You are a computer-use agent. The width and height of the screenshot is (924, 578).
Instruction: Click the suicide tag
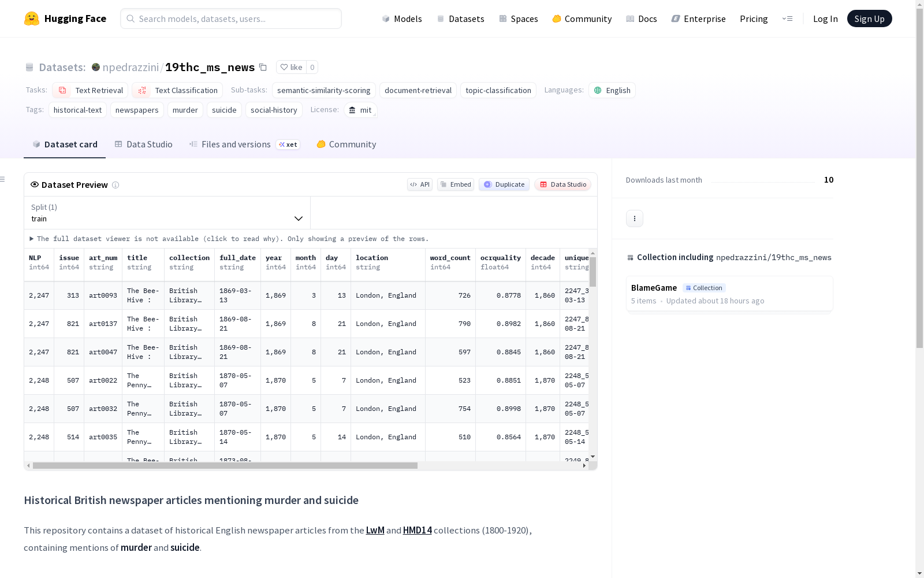pos(224,110)
